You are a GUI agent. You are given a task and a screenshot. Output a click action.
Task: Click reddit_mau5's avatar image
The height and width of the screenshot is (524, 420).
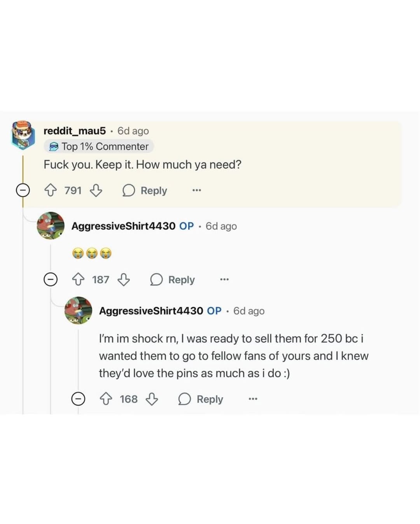[23, 135]
